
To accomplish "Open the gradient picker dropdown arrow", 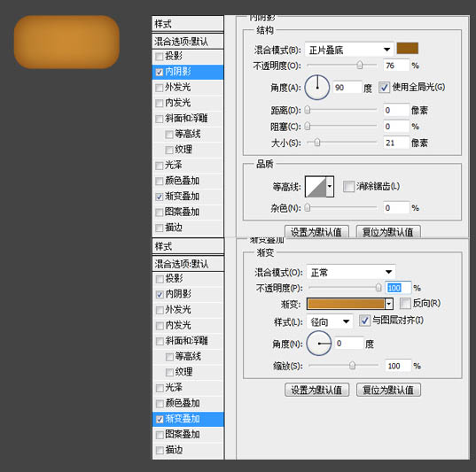I will point(389,304).
